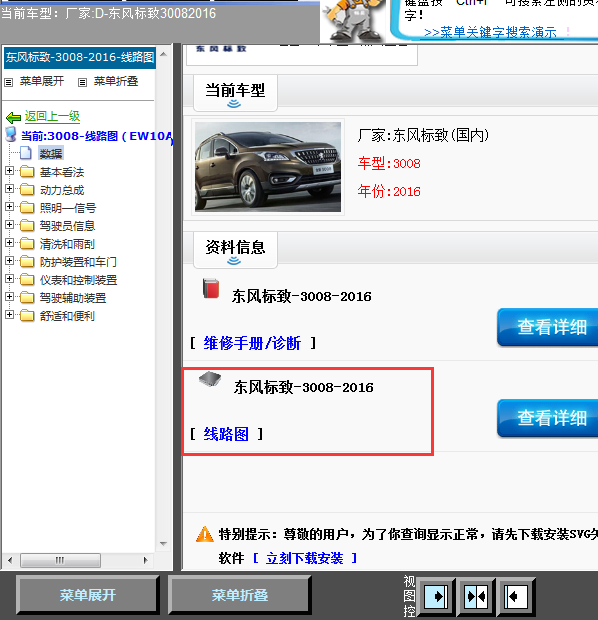This screenshot has width=598, height=620.
Task: Expand the 基本看法 tree node
Action: coord(9,170)
